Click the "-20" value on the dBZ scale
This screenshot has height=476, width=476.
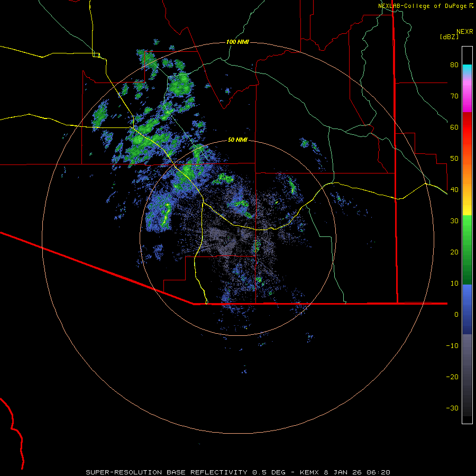pyautogui.click(x=452, y=377)
